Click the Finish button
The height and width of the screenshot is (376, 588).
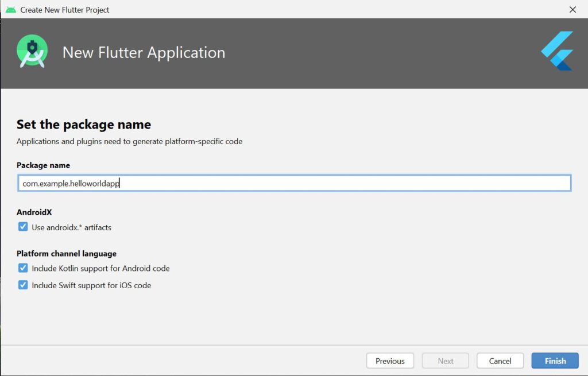(555, 361)
